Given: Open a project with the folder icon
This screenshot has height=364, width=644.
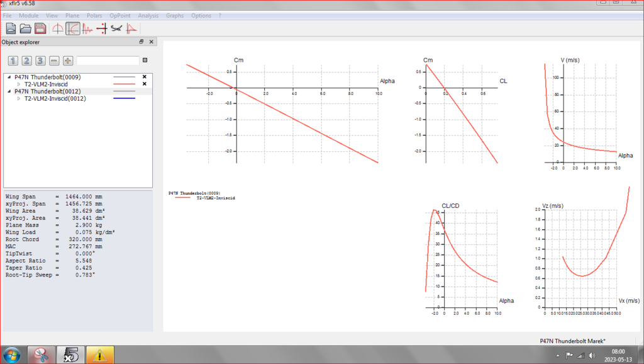Looking at the screenshot, I should pos(26,28).
